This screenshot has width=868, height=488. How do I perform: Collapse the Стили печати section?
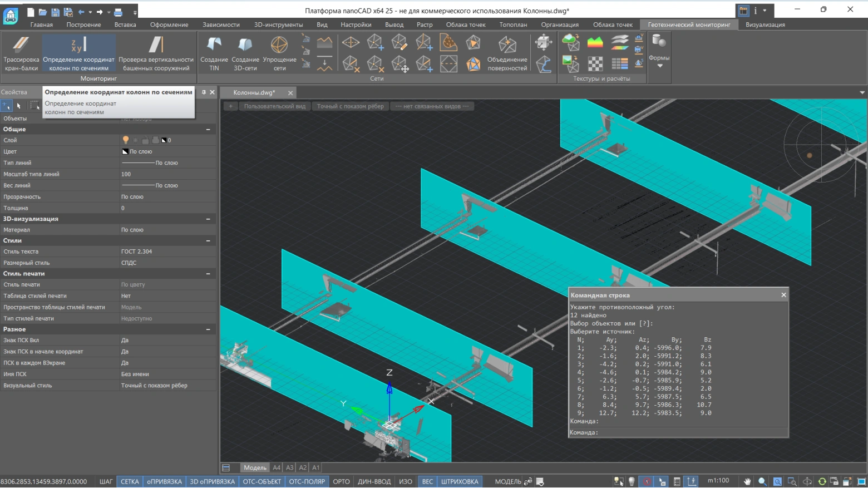tap(208, 274)
